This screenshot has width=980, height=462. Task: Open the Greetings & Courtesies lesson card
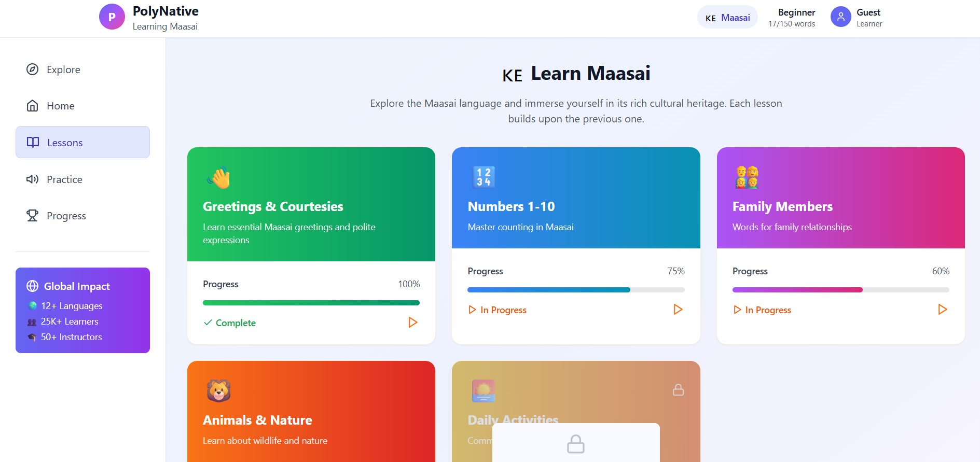(x=311, y=246)
